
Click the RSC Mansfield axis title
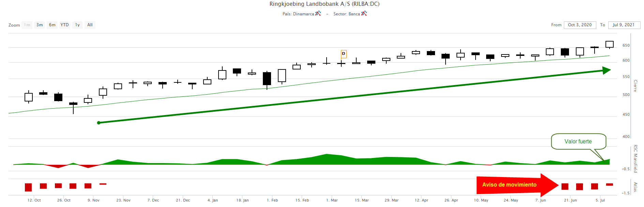tap(635, 159)
